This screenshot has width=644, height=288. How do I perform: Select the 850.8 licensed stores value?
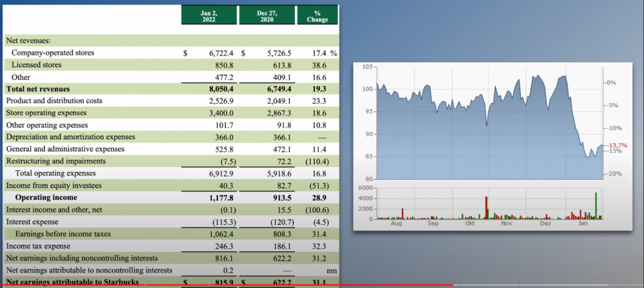pyautogui.click(x=224, y=65)
